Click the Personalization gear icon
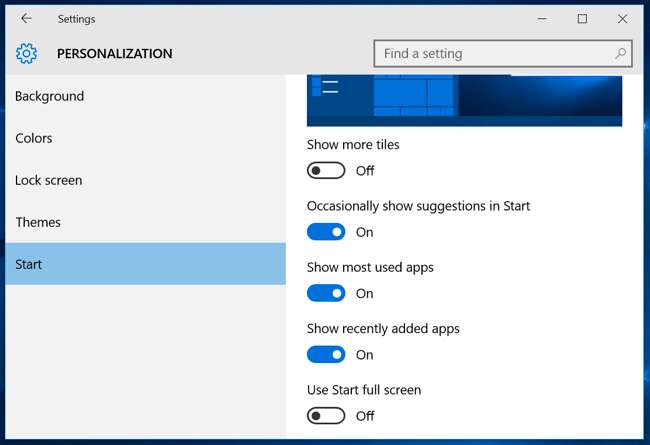This screenshot has height=445, width=650. 26,53
